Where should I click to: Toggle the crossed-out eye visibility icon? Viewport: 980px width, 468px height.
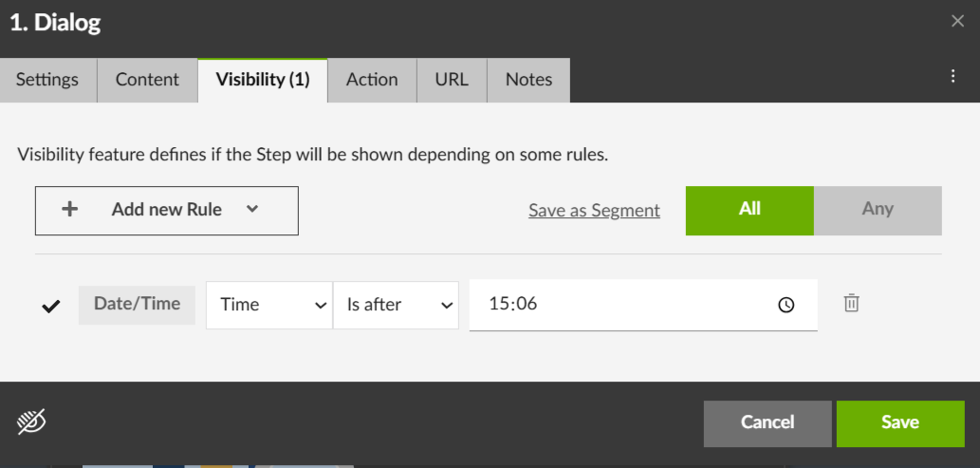coord(31,421)
